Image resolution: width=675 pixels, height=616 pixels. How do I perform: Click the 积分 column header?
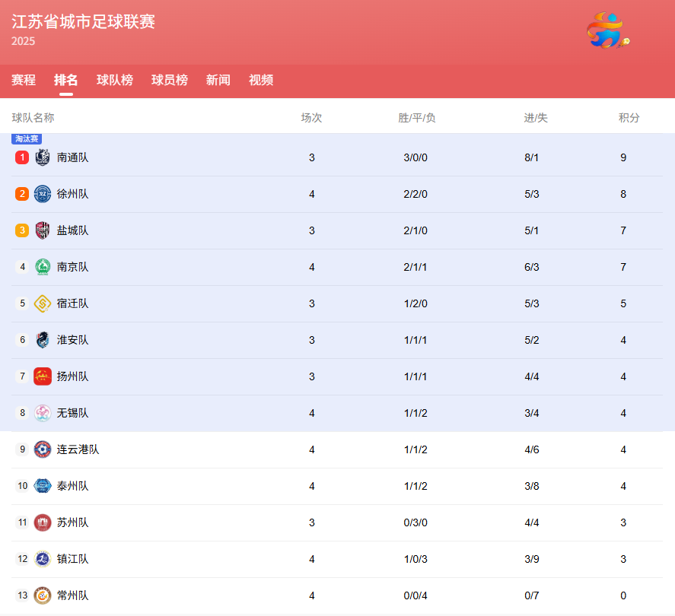point(629,117)
